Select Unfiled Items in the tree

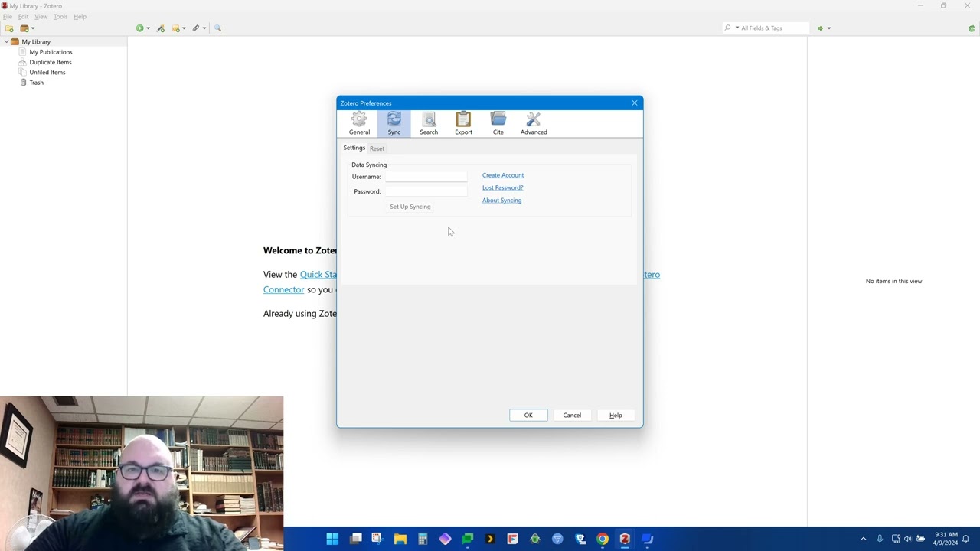pos(47,72)
